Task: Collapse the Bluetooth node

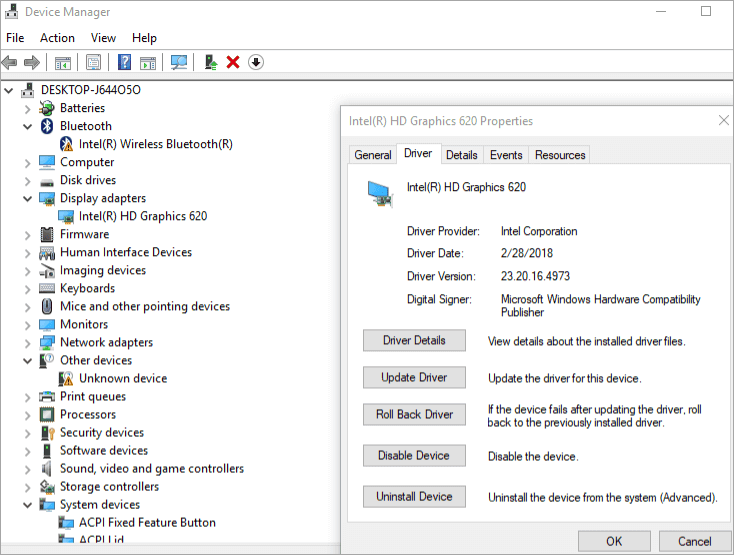Action: pyautogui.click(x=28, y=126)
